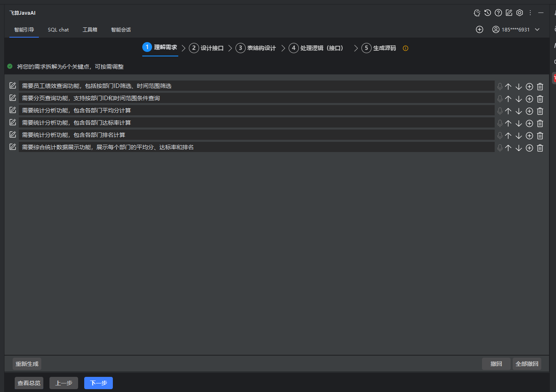
Task: Move the 分页查询功能 row up
Action: 508,99
